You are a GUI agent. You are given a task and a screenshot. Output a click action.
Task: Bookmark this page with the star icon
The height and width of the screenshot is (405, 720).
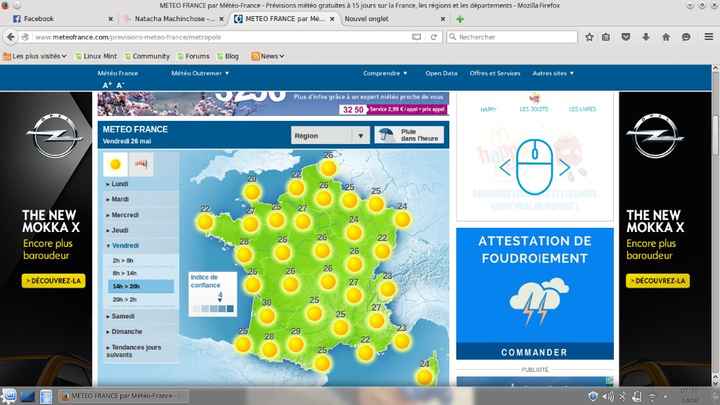[x=589, y=37]
